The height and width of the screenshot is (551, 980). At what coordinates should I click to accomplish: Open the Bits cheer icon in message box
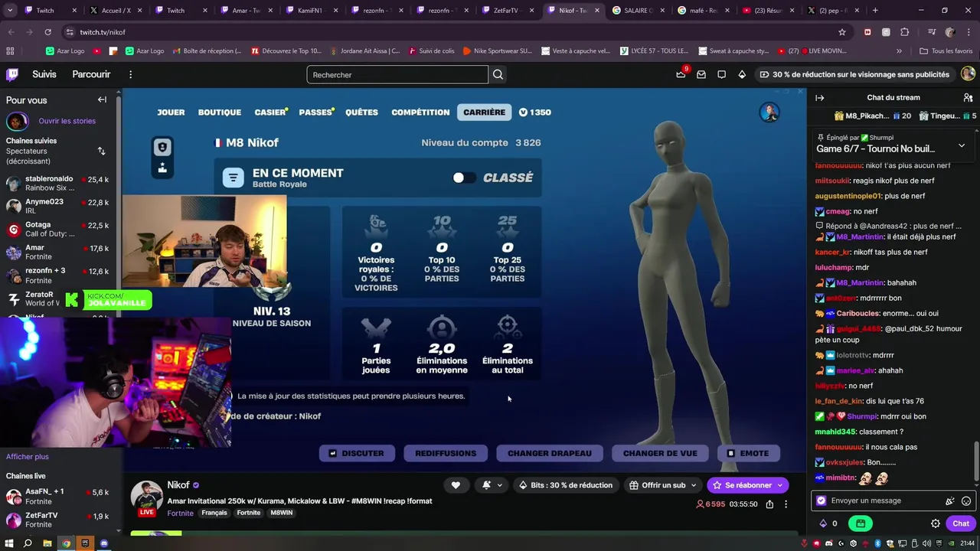click(949, 500)
